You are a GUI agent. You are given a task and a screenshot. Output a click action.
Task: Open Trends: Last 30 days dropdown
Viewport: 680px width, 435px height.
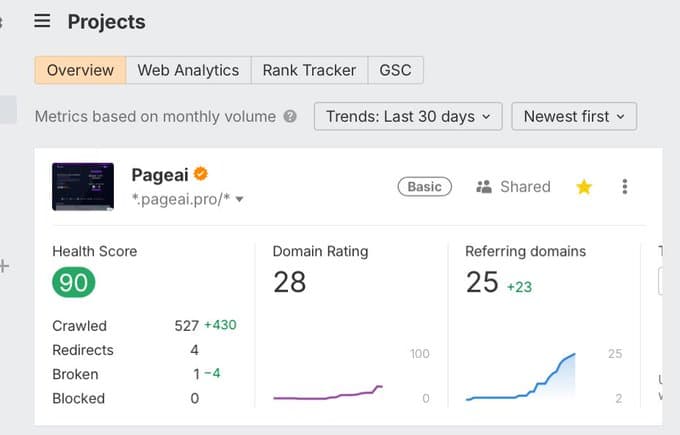[x=408, y=116]
